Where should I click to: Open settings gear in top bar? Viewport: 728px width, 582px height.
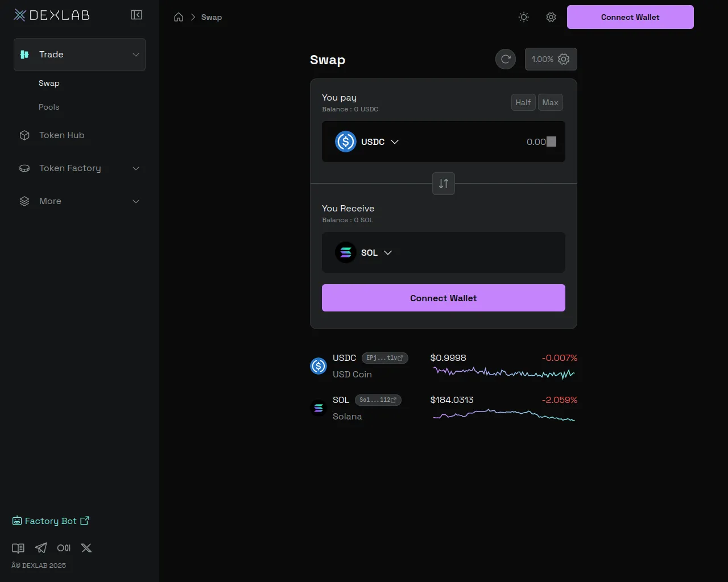[x=551, y=17]
